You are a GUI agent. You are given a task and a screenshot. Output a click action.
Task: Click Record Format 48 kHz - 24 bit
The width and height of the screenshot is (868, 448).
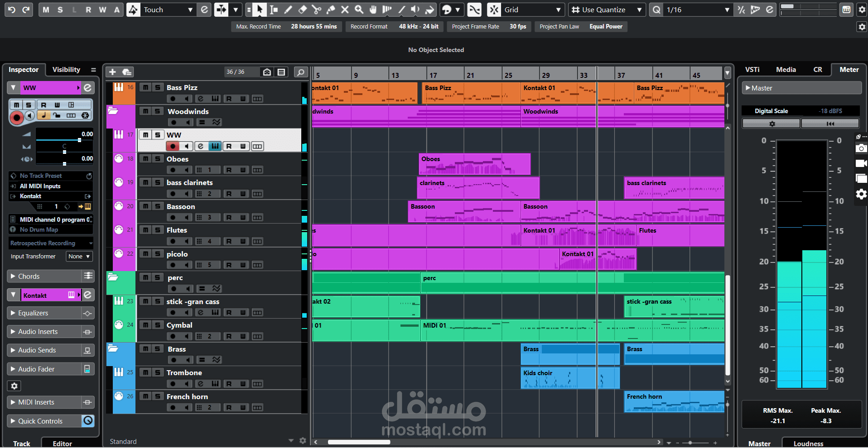[394, 27]
